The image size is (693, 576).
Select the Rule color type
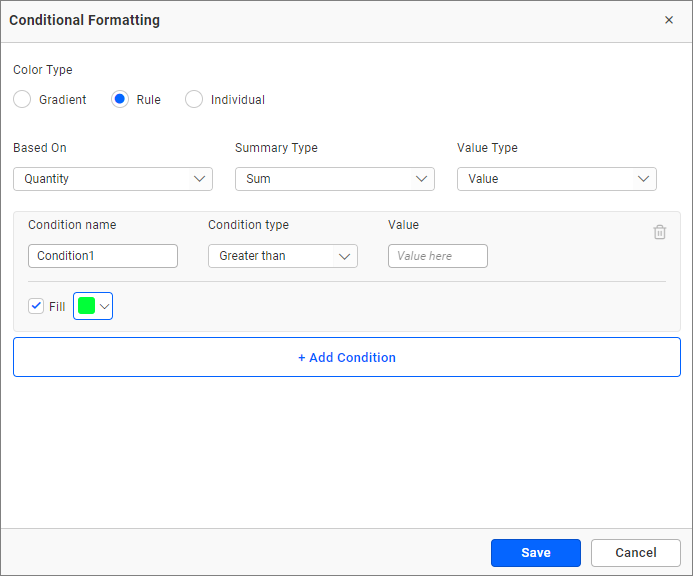pyautogui.click(x=120, y=100)
